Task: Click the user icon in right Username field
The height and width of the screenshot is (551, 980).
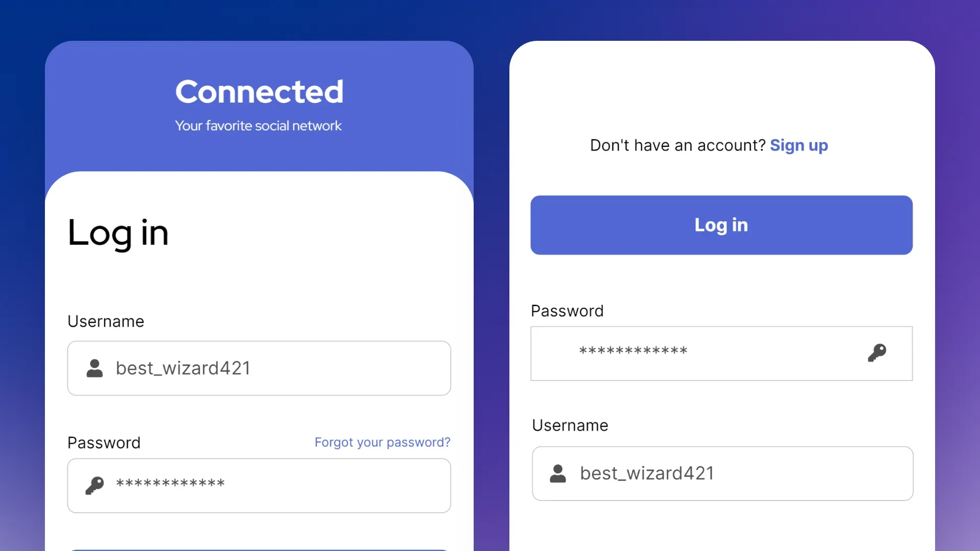Action: [x=558, y=473]
